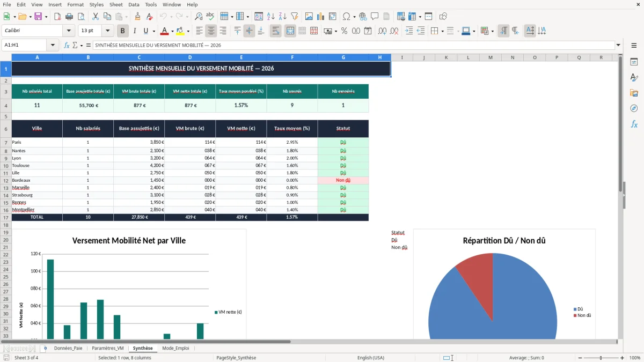Open the special character dropdown arrow
Image resolution: width=644 pixels, height=362 pixels.
pyautogui.click(x=354, y=17)
